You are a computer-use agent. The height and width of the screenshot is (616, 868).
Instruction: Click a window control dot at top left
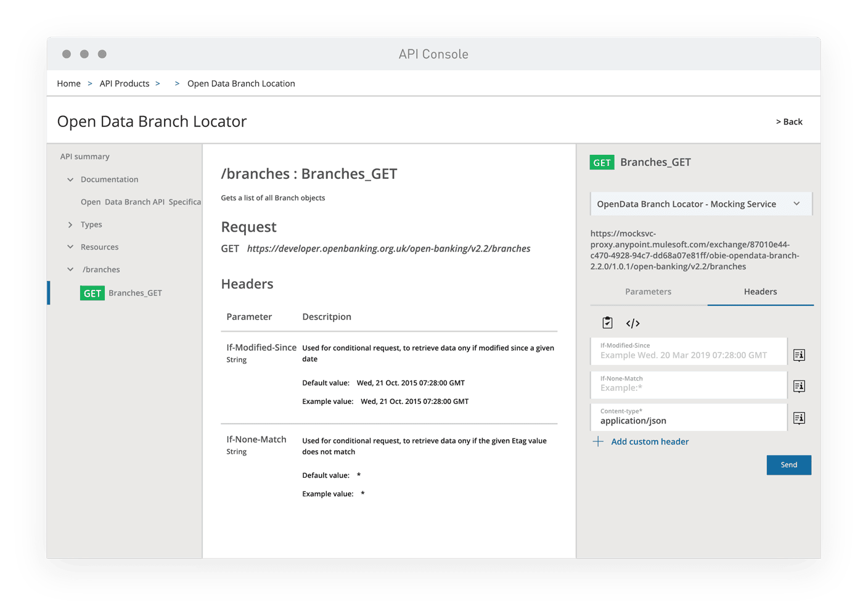67,54
